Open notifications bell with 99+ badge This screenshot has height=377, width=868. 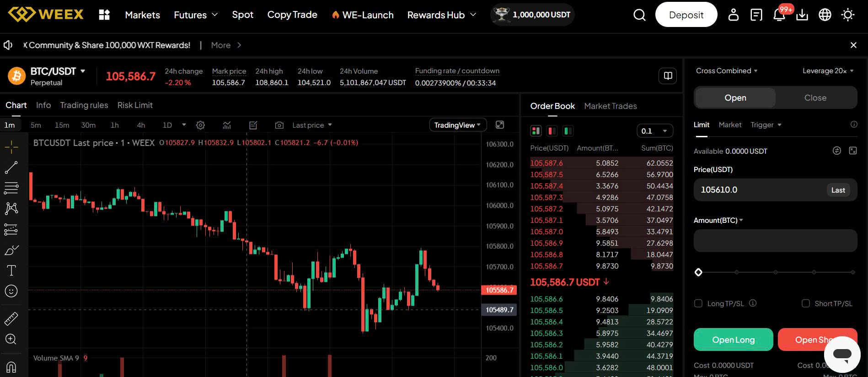(780, 14)
